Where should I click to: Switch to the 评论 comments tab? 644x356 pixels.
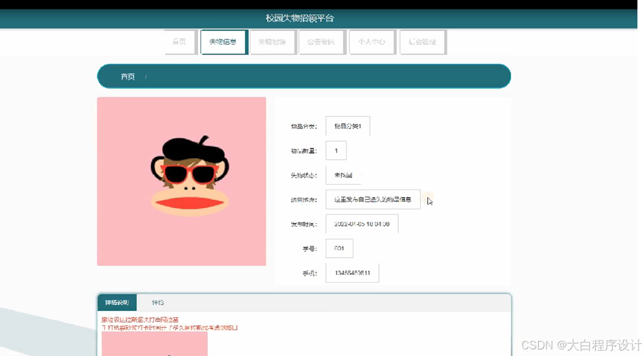158,303
